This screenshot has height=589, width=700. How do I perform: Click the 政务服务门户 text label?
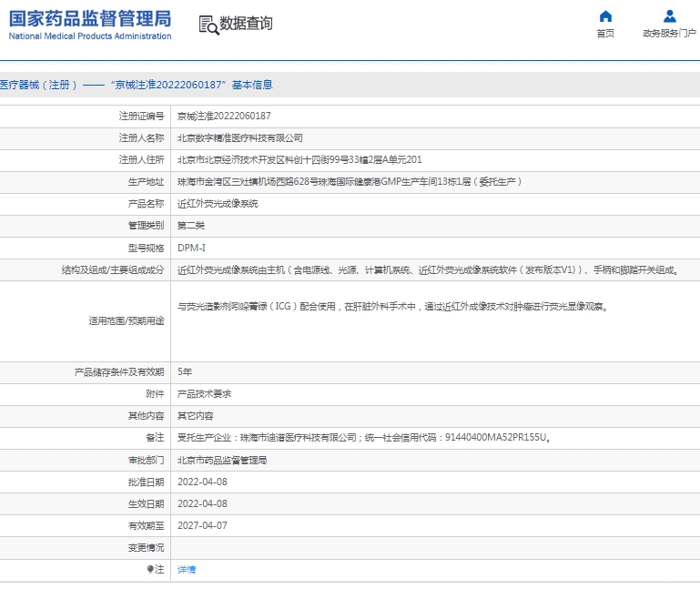point(669,33)
